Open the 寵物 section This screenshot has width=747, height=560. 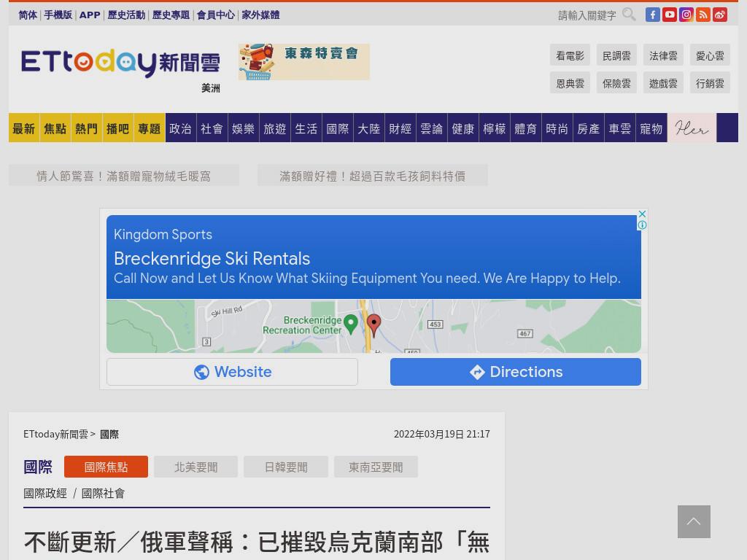(651, 128)
